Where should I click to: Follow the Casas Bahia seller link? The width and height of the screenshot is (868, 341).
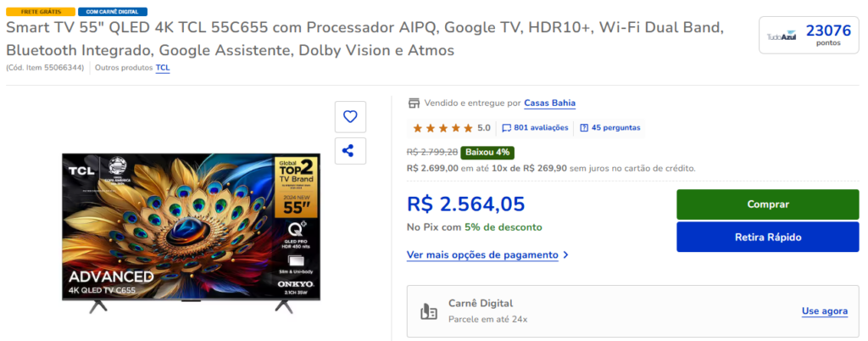click(549, 103)
